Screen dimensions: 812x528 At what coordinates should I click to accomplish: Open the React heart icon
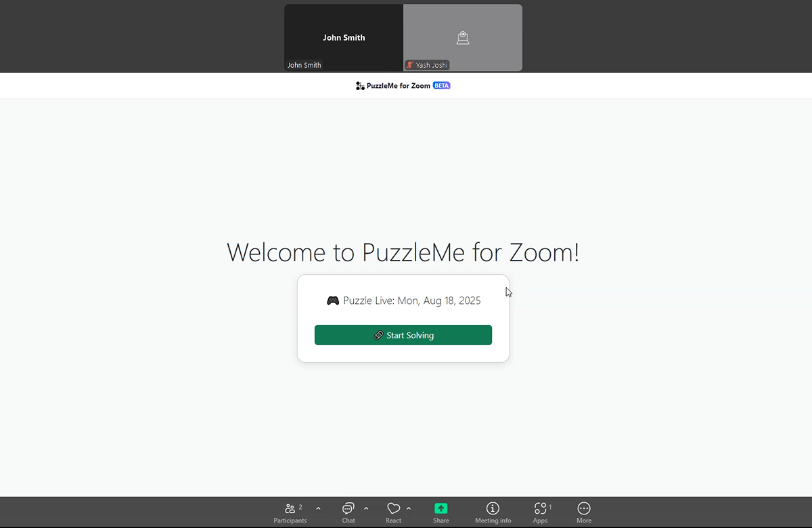pyautogui.click(x=393, y=512)
